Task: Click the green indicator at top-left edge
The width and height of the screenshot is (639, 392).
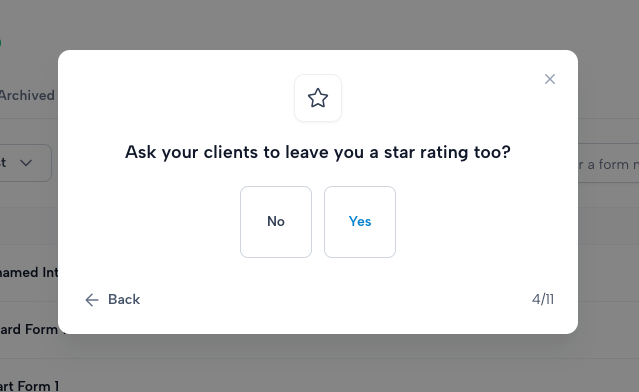Action: click(0, 42)
